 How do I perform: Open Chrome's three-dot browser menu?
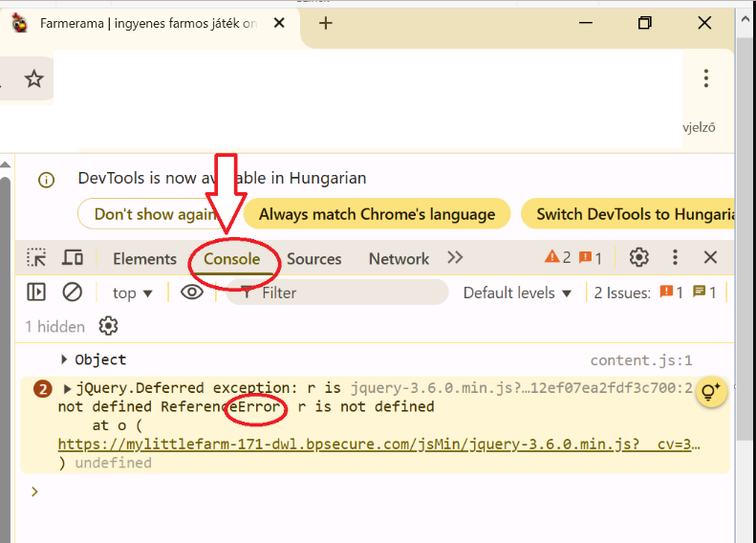(705, 78)
